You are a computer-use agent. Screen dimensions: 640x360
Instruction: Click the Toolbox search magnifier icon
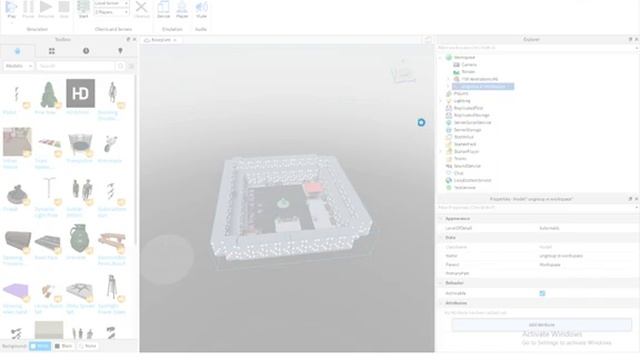tap(120, 66)
